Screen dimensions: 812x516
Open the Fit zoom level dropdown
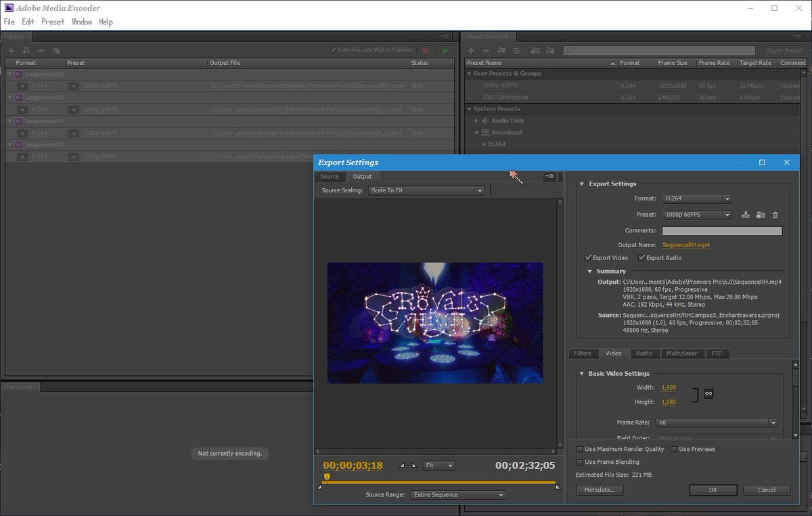click(x=439, y=466)
